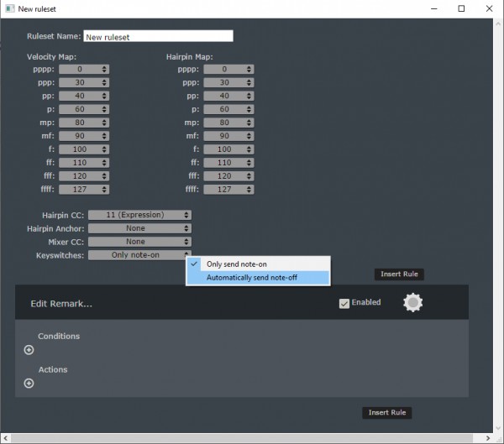
Task: Click the app icon in title bar
Action: (8, 8)
